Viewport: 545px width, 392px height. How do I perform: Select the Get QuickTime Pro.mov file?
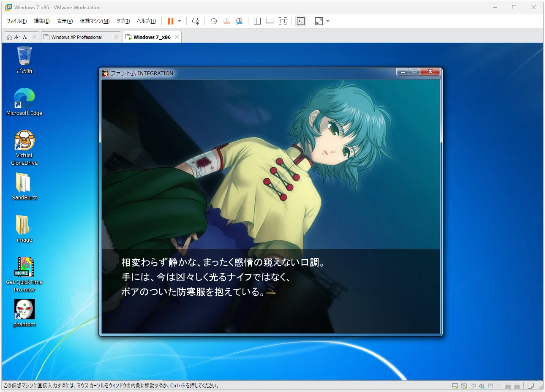click(x=25, y=275)
